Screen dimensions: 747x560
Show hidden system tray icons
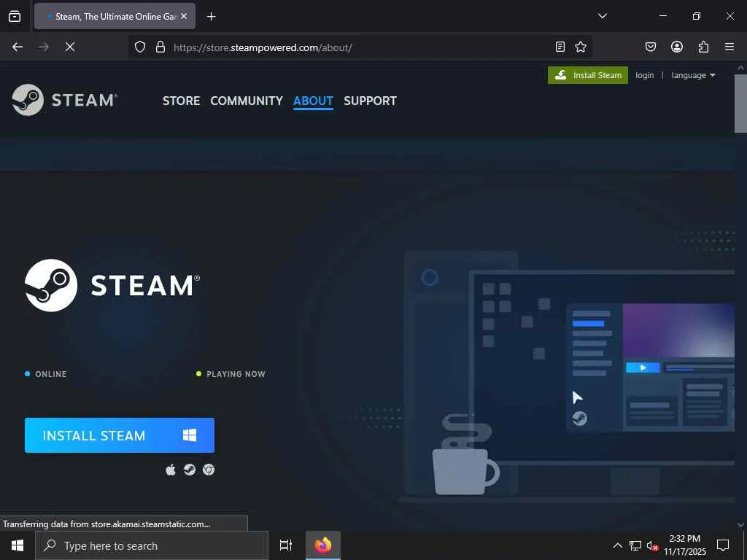click(x=617, y=545)
